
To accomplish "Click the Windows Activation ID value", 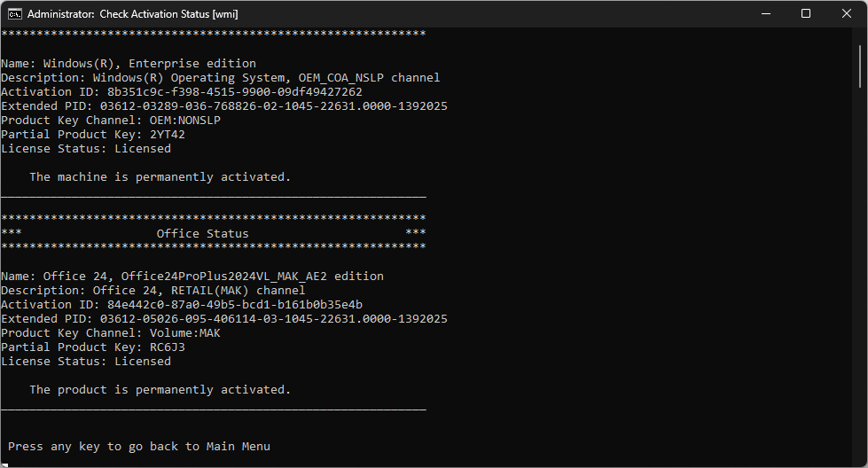I will [x=235, y=92].
